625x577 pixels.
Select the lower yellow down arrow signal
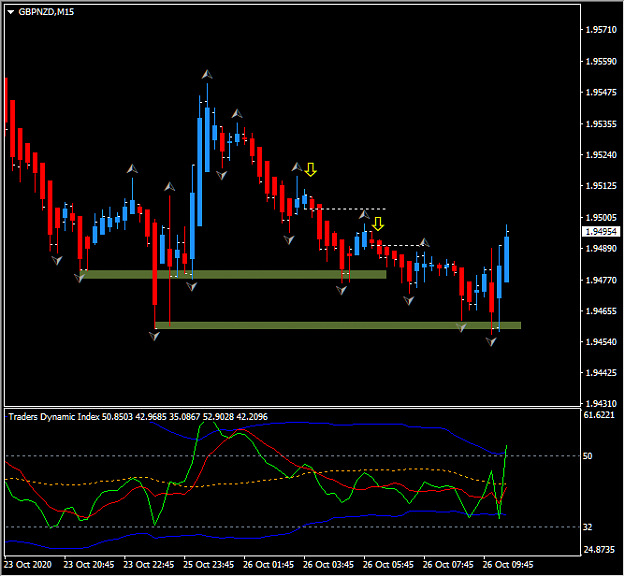(x=378, y=224)
